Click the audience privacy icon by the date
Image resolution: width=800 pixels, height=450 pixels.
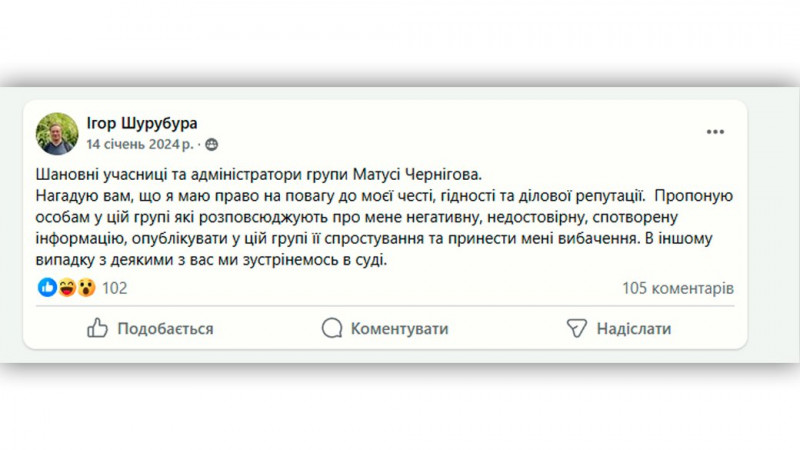click(212, 145)
